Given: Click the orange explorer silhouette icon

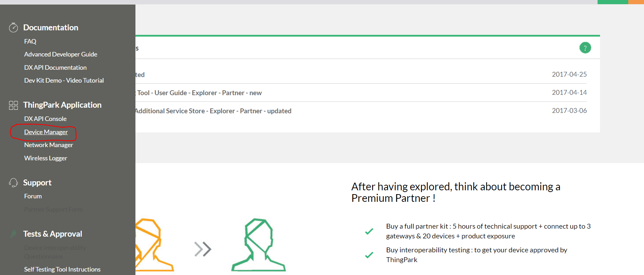Looking at the screenshot, I should pos(154,245).
